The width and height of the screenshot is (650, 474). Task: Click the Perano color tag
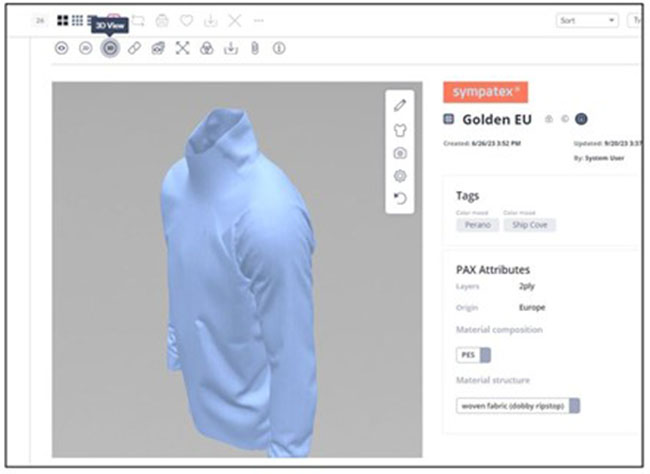click(475, 225)
